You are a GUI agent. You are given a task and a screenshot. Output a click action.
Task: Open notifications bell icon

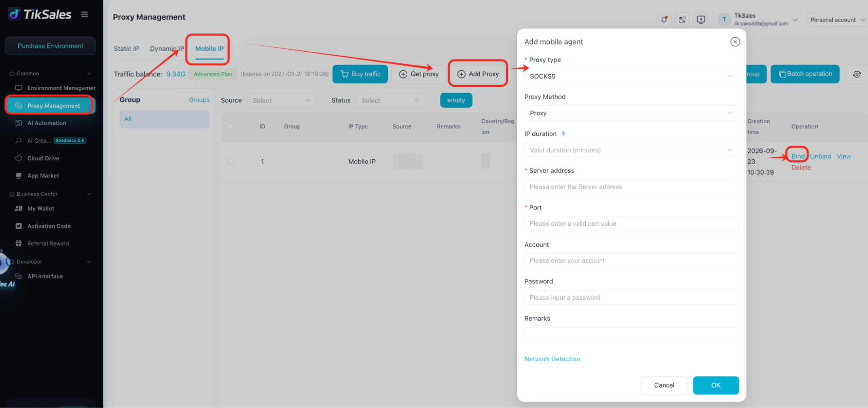(664, 20)
